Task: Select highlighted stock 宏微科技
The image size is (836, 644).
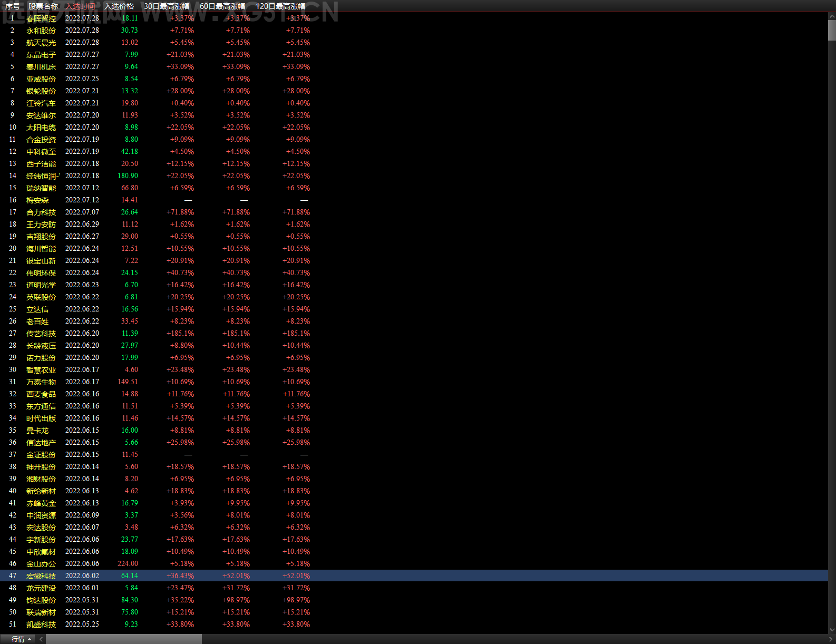Action: click(41, 576)
